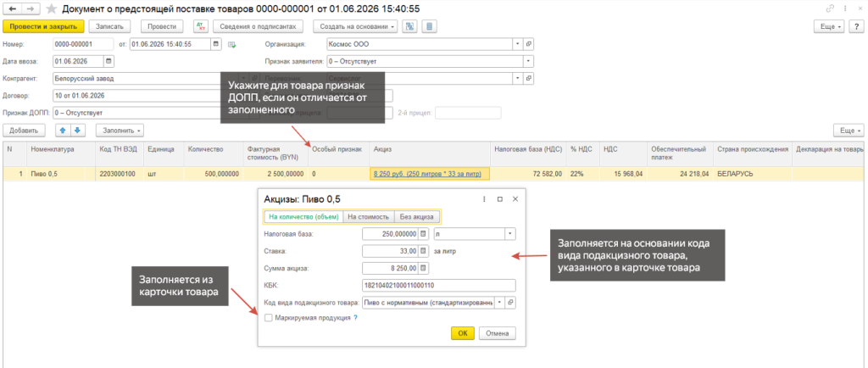Screen dimensions: 868x368
Task: Switch to На стоимость tab
Action: click(x=370, y=217)
